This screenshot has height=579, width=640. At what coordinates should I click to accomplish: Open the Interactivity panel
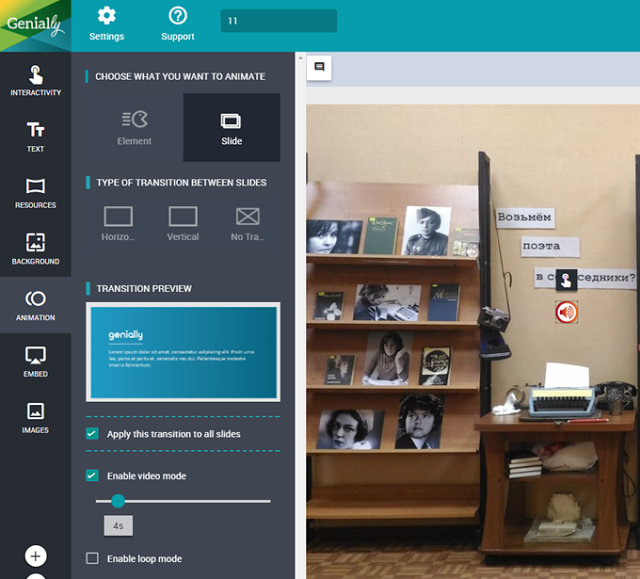tap(35, 81)
